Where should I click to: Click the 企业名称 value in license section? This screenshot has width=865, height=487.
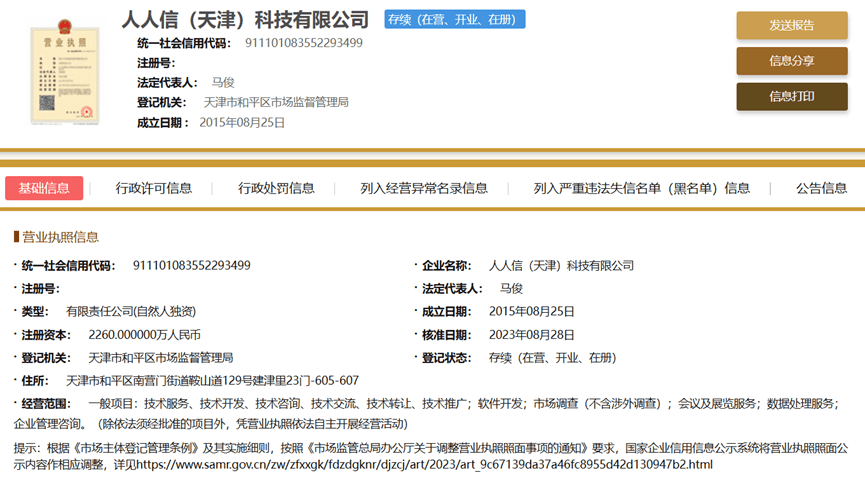point(561,266)
